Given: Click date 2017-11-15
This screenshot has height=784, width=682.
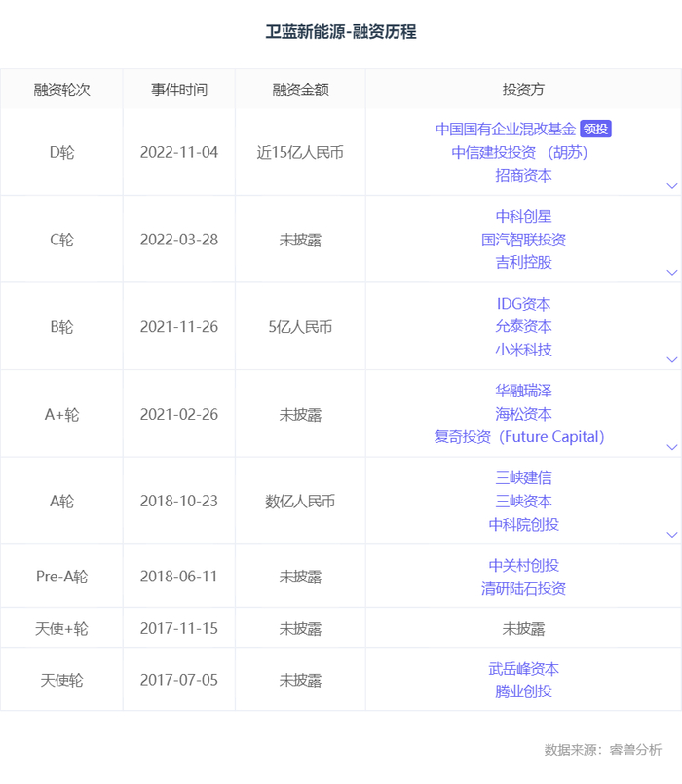Looking at the screenshot, I should (x=179, y=628).
